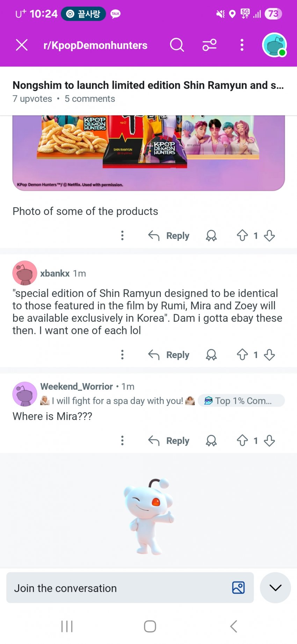Collapse the comment box using chevron button

pyautogui.click(x=275, y=588)
